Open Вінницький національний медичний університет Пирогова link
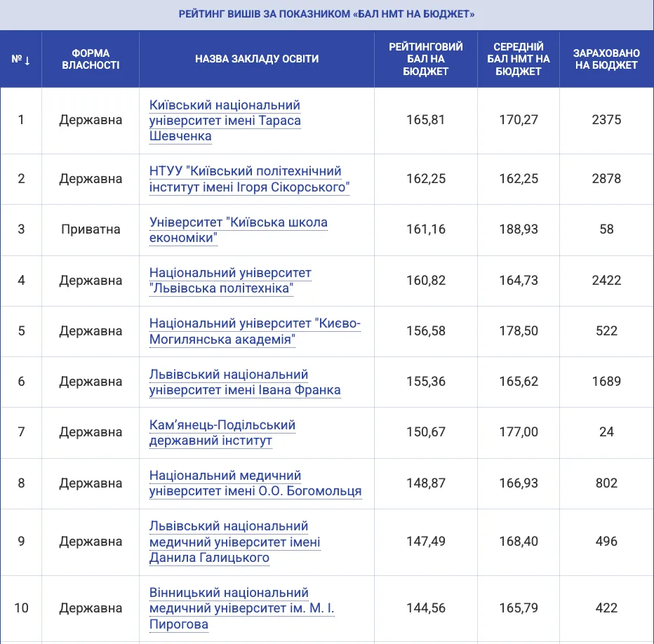The width and height of the screenshot is (654, 644). pyautogui.click(x=242, y=608)
